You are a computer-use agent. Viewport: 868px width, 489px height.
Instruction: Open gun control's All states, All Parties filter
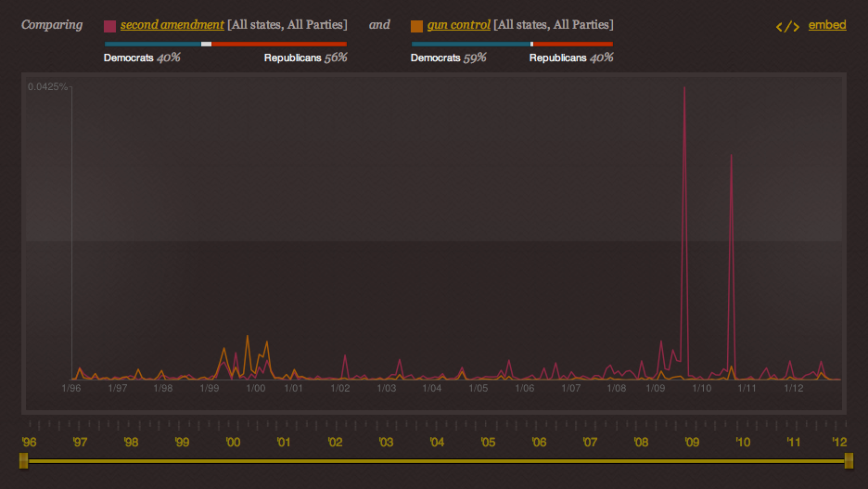point(553,25)
